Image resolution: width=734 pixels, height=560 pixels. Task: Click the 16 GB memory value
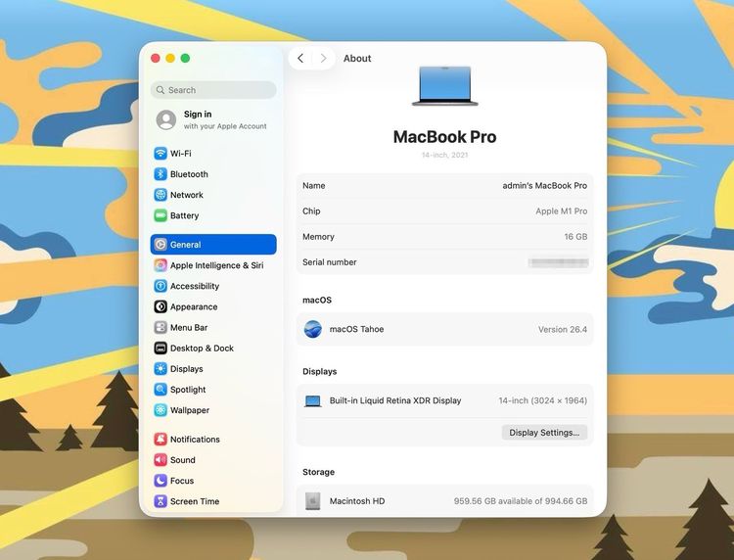575,237
